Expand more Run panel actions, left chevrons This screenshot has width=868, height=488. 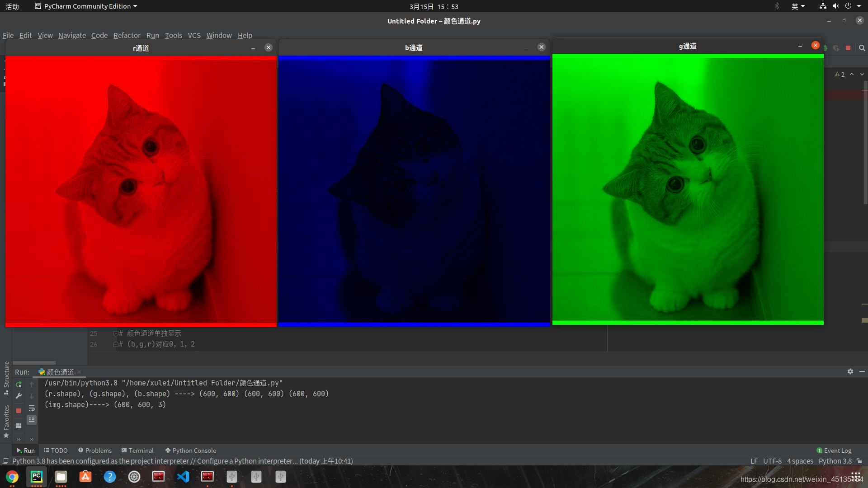(19, 439)
